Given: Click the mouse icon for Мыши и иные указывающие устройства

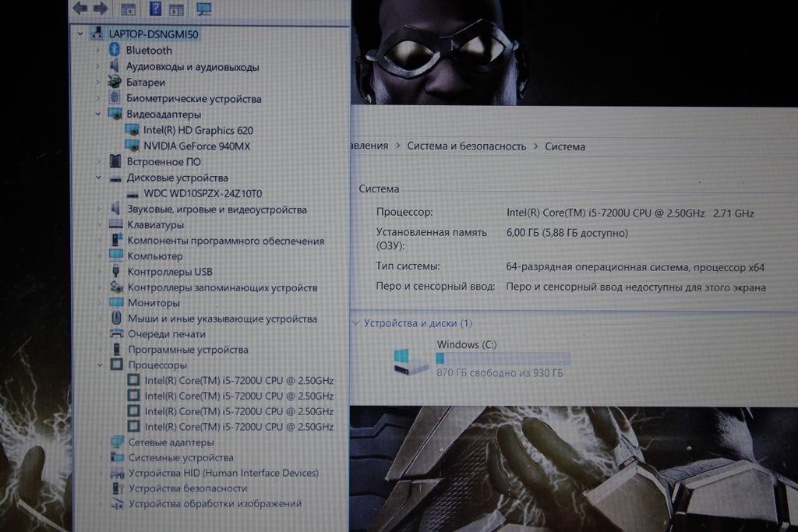Looking at the screenshot, I should tap(117, 318).
